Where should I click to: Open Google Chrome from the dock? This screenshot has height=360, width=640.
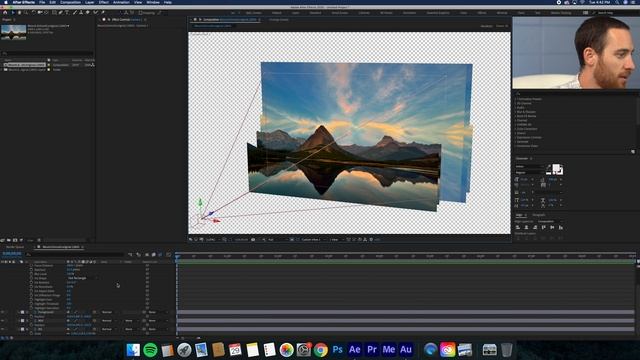320,350
